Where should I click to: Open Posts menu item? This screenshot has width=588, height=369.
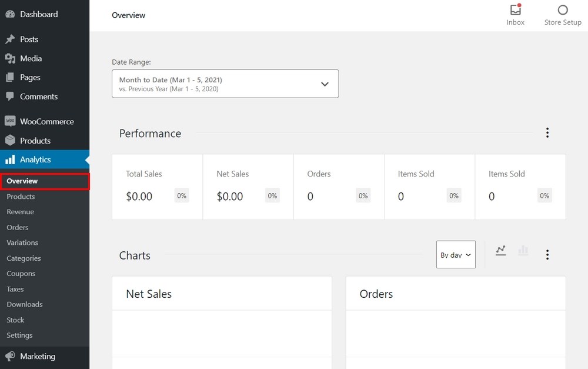[45, 39]
